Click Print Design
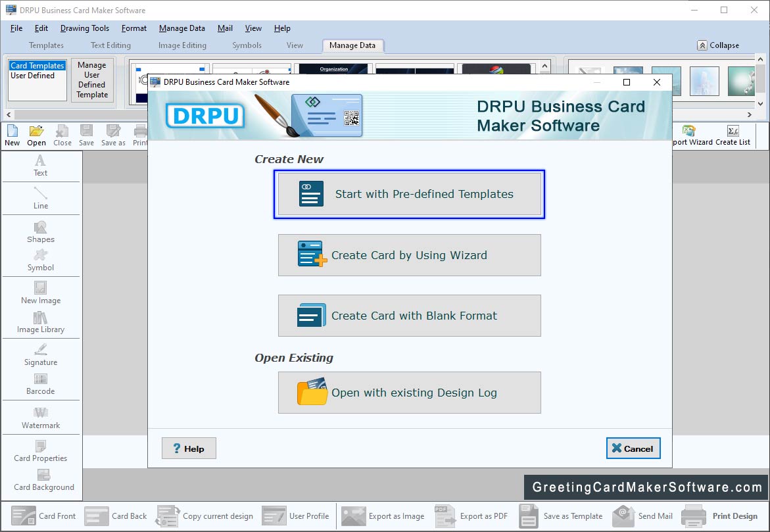The width and height of the screenshot is (770, 532). [x=719, y=516]
